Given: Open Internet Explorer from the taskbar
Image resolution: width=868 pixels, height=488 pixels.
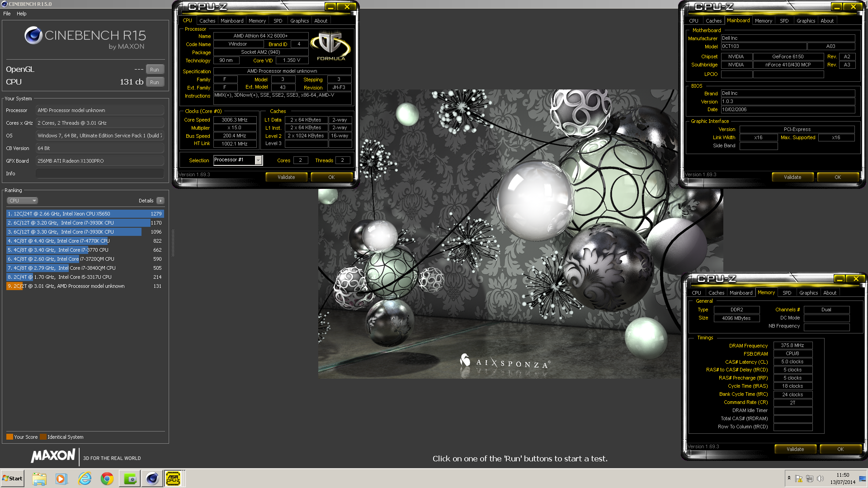Looking at the screenshot, I should click(x=85, y=479).
